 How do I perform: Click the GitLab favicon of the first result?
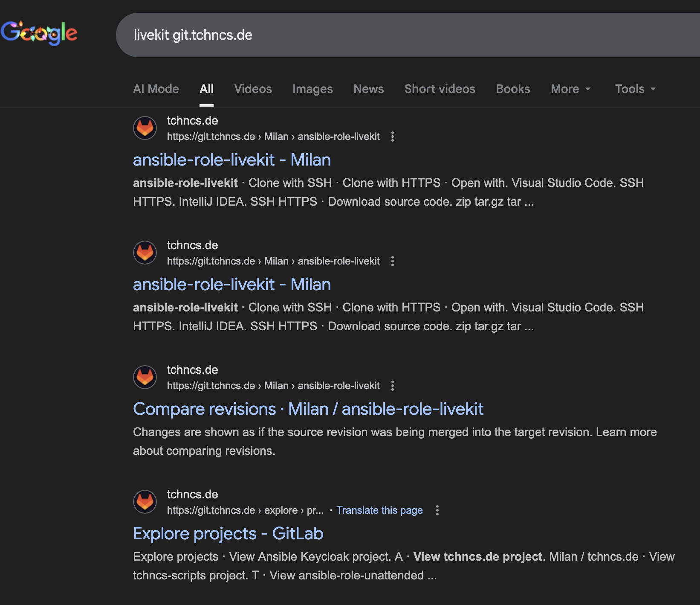pyautogui.click(x=145, y=128)
